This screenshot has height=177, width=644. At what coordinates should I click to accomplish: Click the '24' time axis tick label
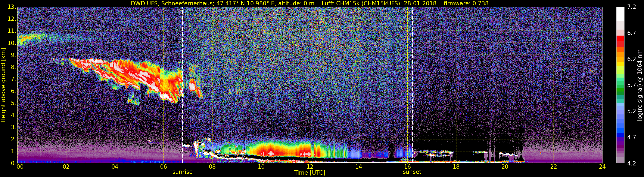point(602,167)
